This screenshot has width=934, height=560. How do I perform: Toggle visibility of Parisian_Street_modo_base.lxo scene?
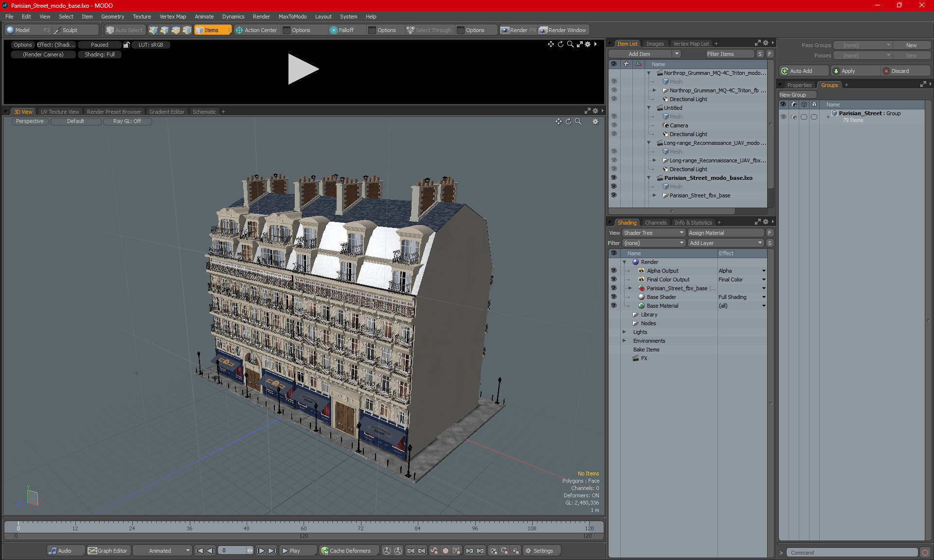pyautogui.click(x=613, y=178)
